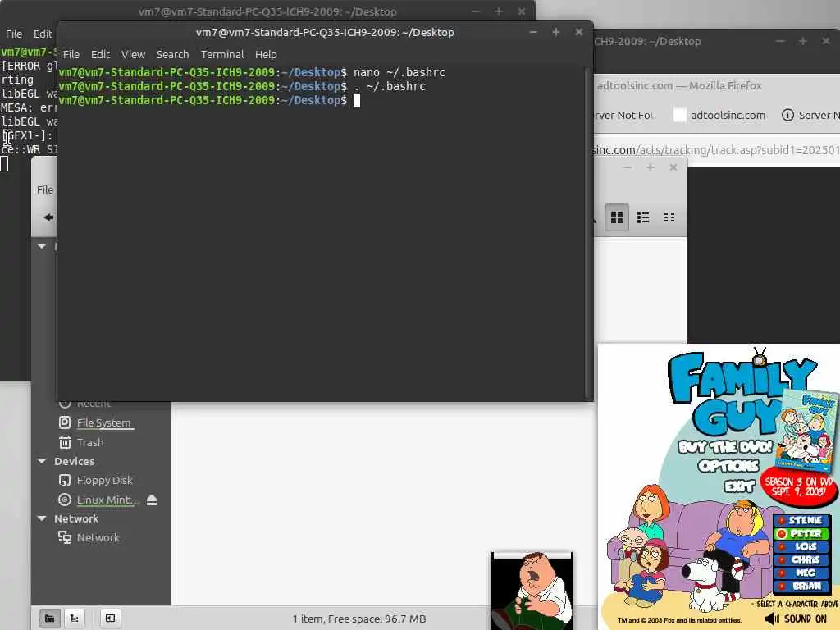Screen dimensions: 840x630
Task: Maximize the front terminal window
Action: pyautogui.click(x=556, y=32)
